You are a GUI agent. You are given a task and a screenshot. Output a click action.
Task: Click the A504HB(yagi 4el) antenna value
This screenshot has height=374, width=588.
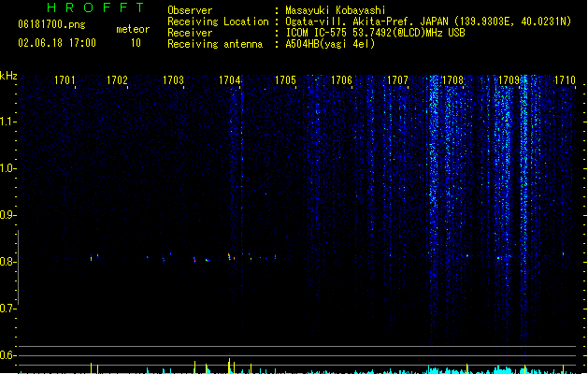pyautogui.click(x=330, y=44)
